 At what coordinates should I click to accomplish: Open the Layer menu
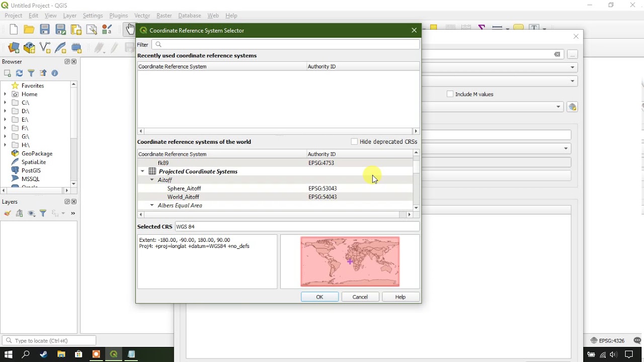pos(70,16)
